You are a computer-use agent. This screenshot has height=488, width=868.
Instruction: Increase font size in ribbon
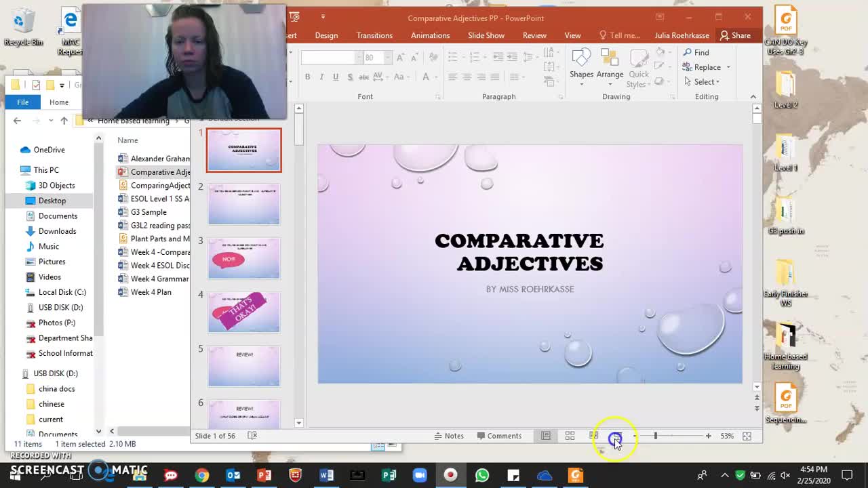400,58
